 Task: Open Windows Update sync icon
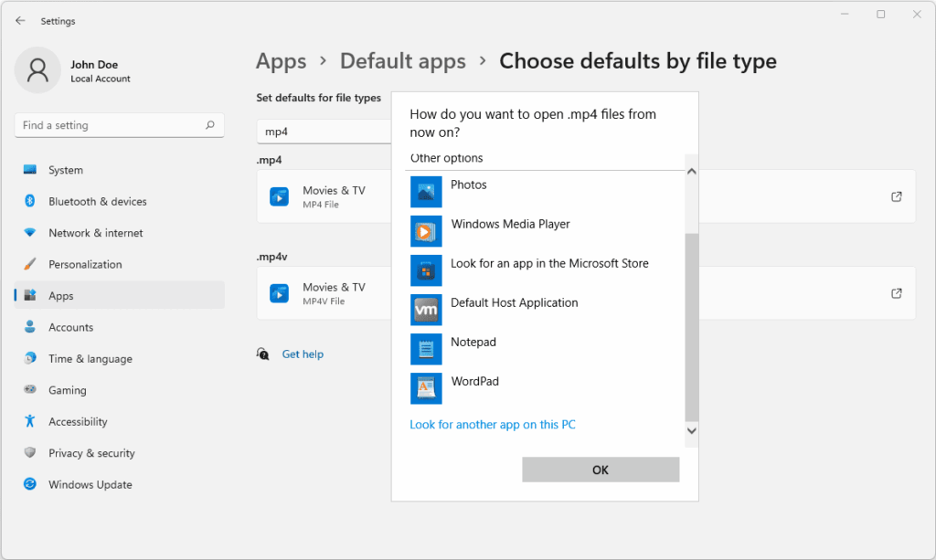tap(30, 483)
